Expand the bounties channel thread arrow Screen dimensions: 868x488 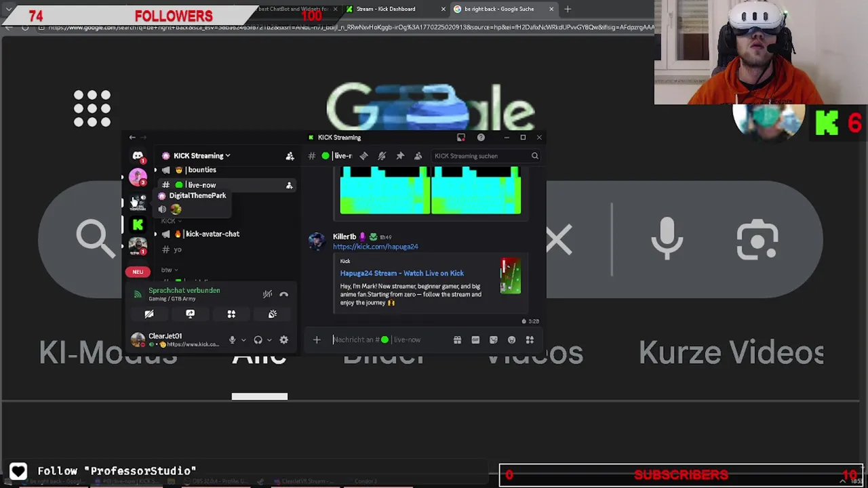155,170
